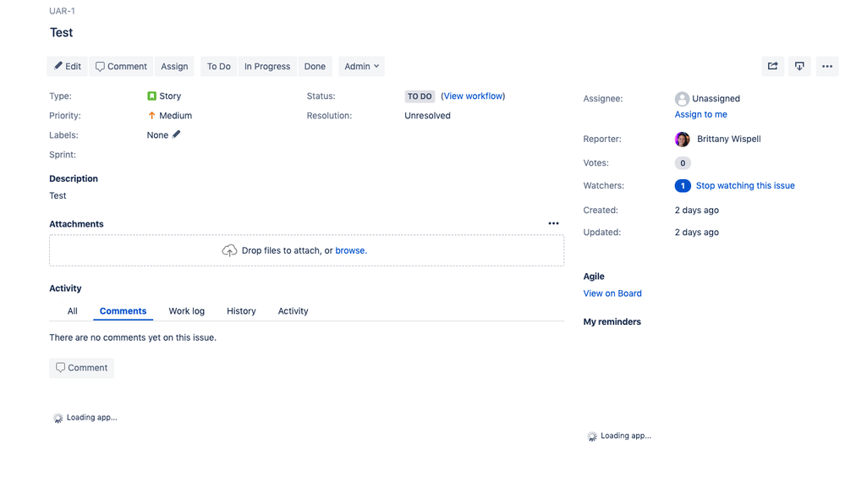Click the pencil icon to edit Labels
This screenshot has width=845, height=504.
[x=176, y=134]
